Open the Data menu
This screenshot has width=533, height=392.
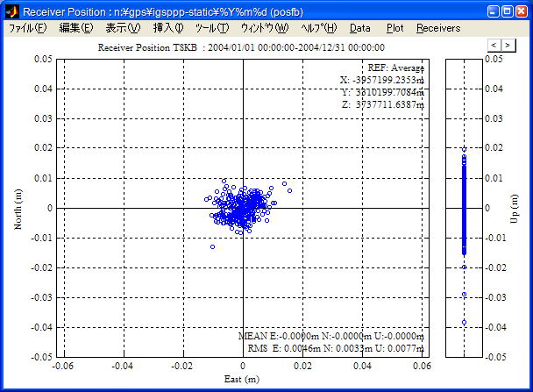(x=360, y=28)
